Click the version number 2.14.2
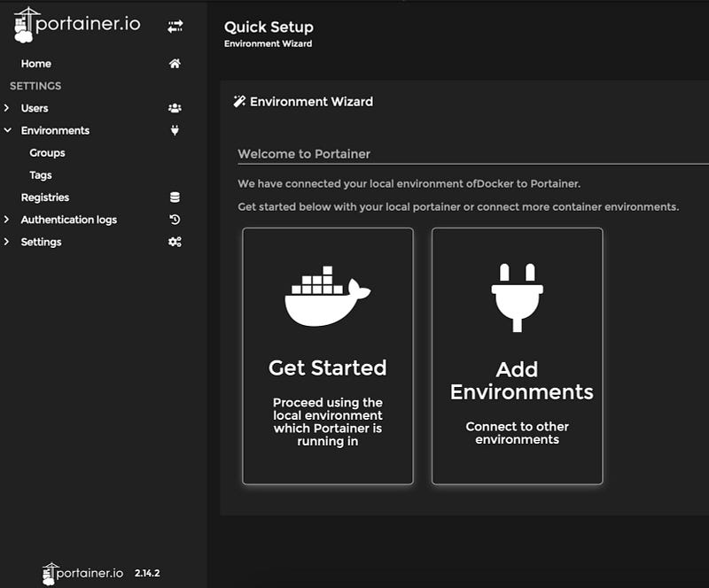Image resolution: width=709 pixels, height=588 pixels. pos(147,573)
